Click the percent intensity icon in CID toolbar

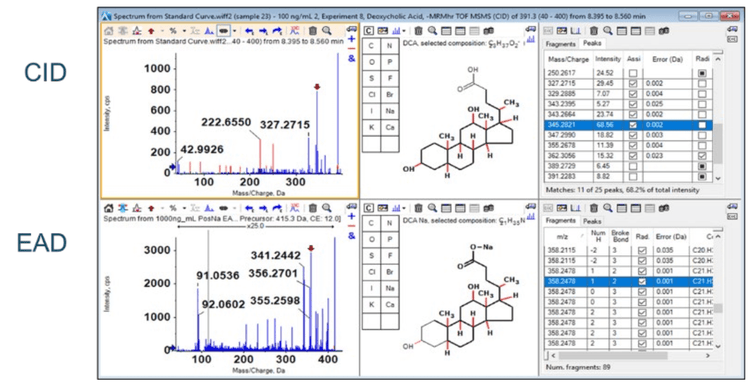173,31
